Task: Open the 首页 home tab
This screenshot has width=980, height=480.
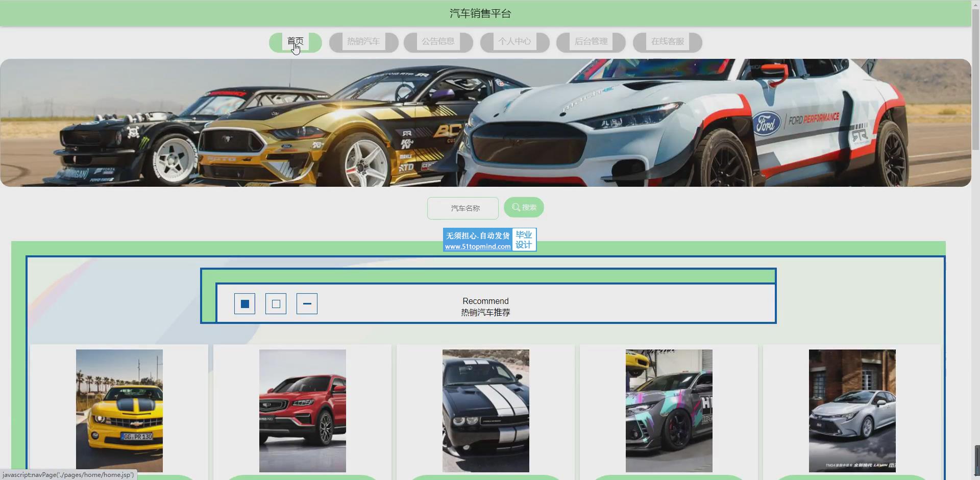Action: point(296,42)
